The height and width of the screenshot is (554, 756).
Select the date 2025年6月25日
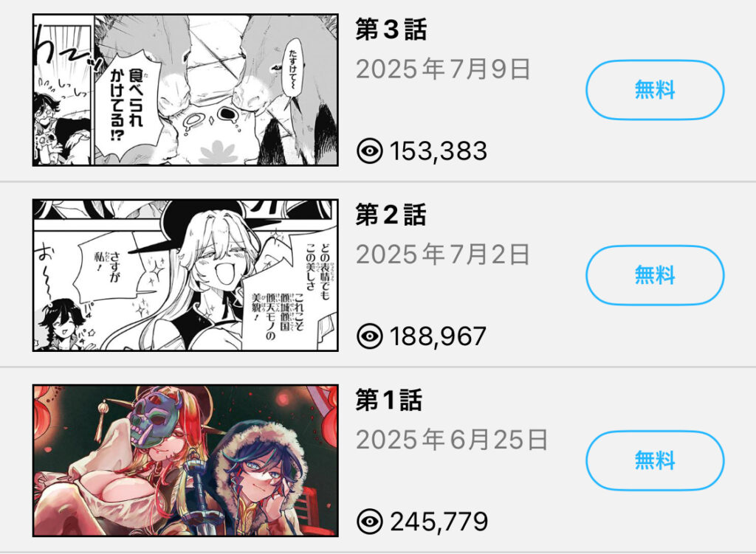452,440
